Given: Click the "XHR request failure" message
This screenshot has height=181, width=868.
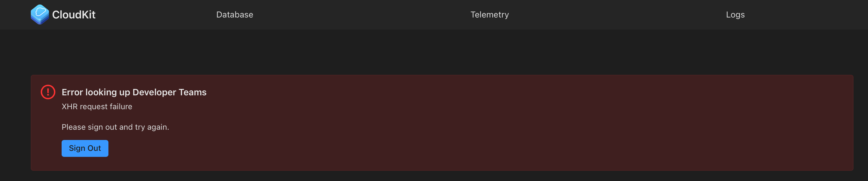Looking at the screenshot, I should pos(97,107).
